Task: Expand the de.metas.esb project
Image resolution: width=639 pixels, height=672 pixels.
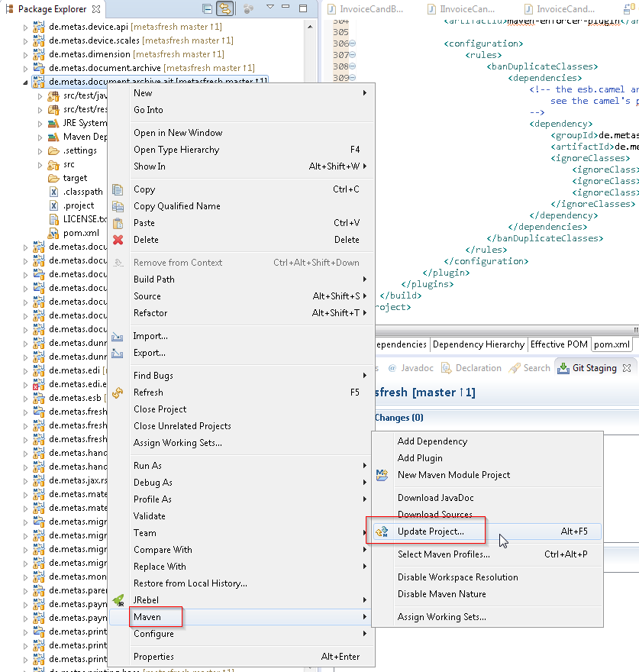Action: 25,399
